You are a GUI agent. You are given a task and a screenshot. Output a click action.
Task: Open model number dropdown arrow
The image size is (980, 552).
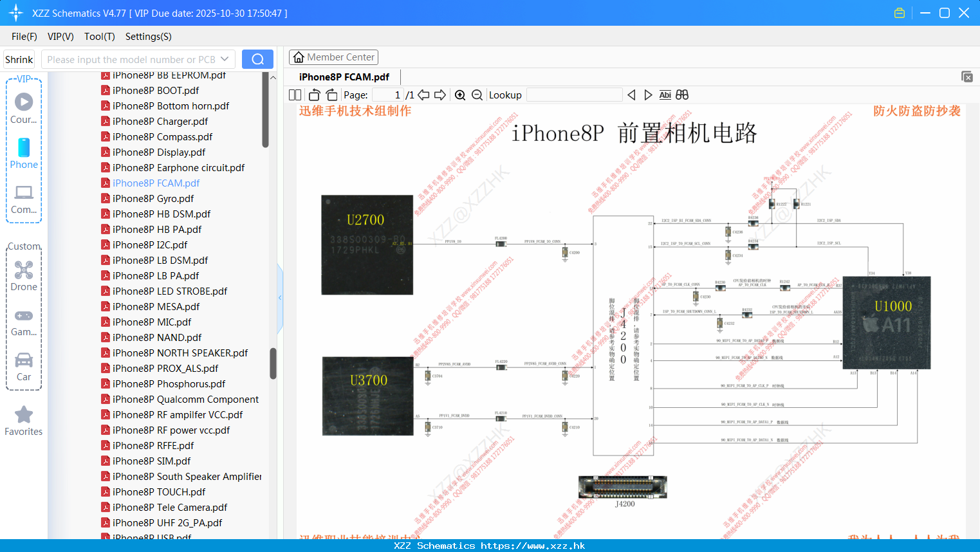(x=225, y=59)
